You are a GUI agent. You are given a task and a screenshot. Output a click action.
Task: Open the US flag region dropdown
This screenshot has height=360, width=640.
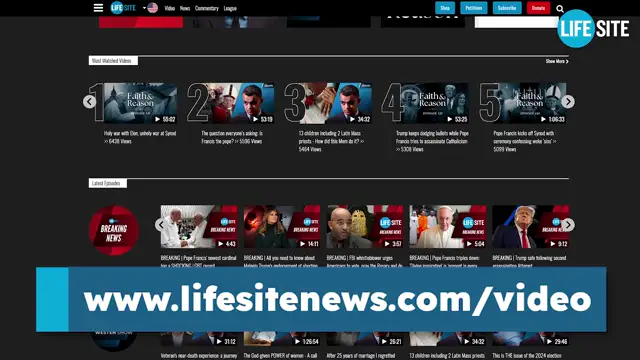tap(151, 8)
